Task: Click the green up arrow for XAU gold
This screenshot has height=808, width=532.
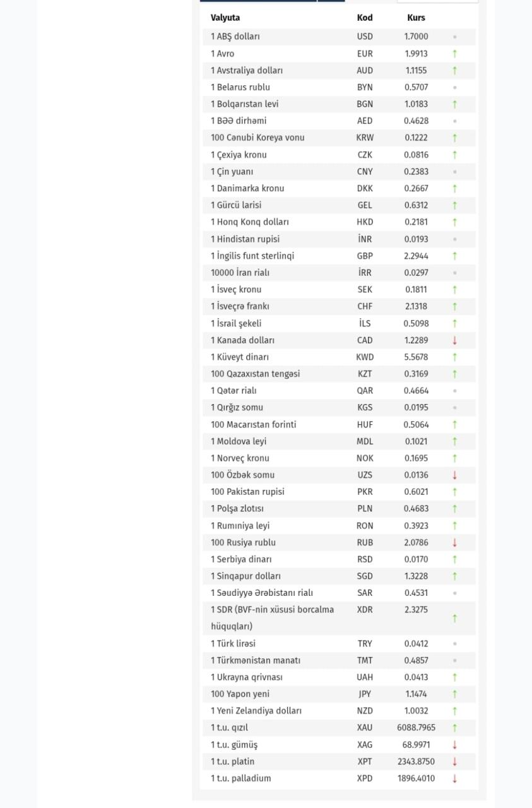Action: (x=454, y=728)
